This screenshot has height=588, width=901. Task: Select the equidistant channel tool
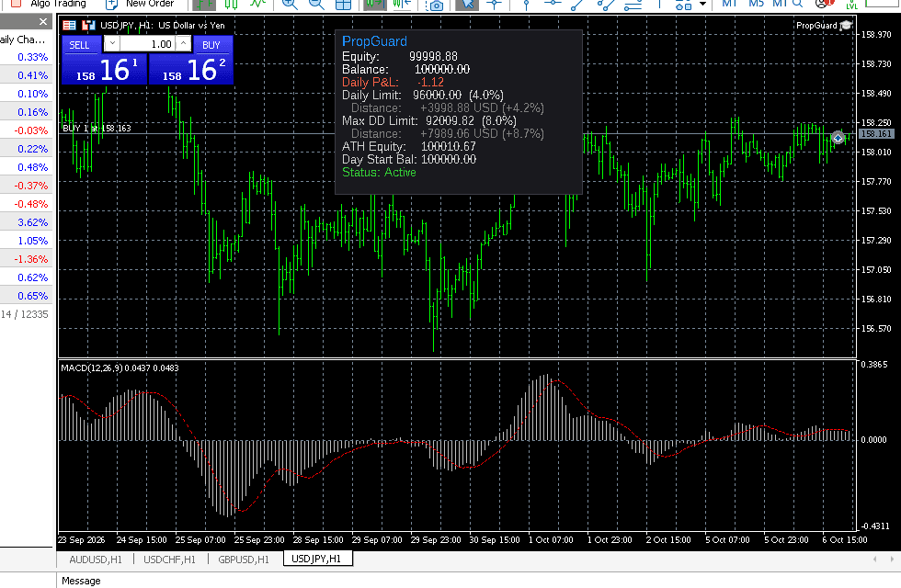(x=605, y=4)
